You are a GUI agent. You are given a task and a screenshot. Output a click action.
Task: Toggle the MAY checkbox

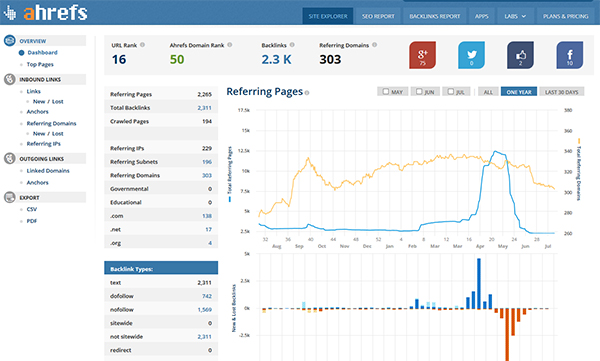[386, 91]
